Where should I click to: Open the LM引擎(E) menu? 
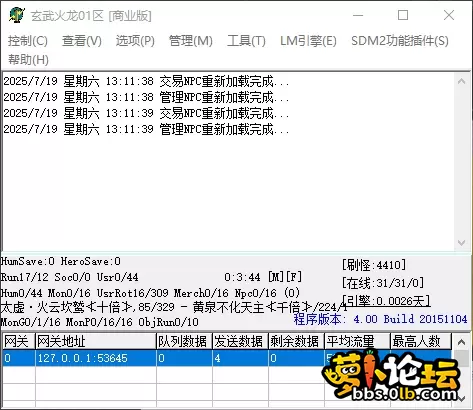[x=308, y=41]
